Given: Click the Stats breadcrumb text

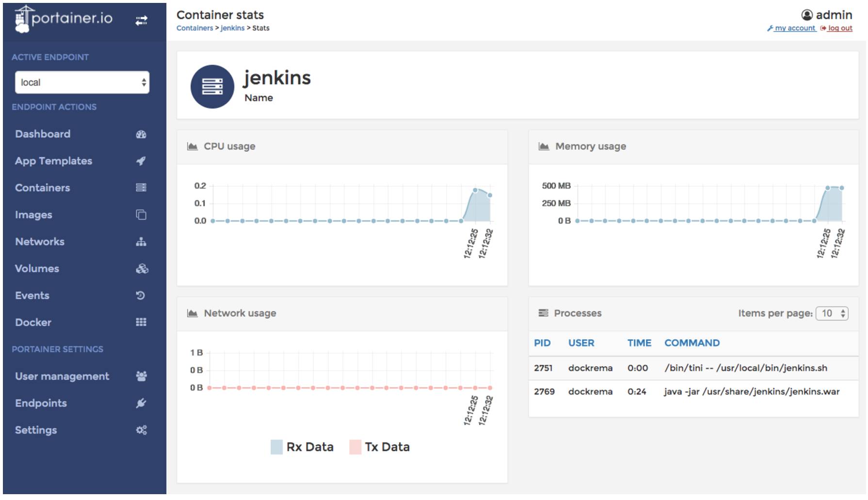Looking at the screenshot, I should pyautogui.click(x=261, y=28).
